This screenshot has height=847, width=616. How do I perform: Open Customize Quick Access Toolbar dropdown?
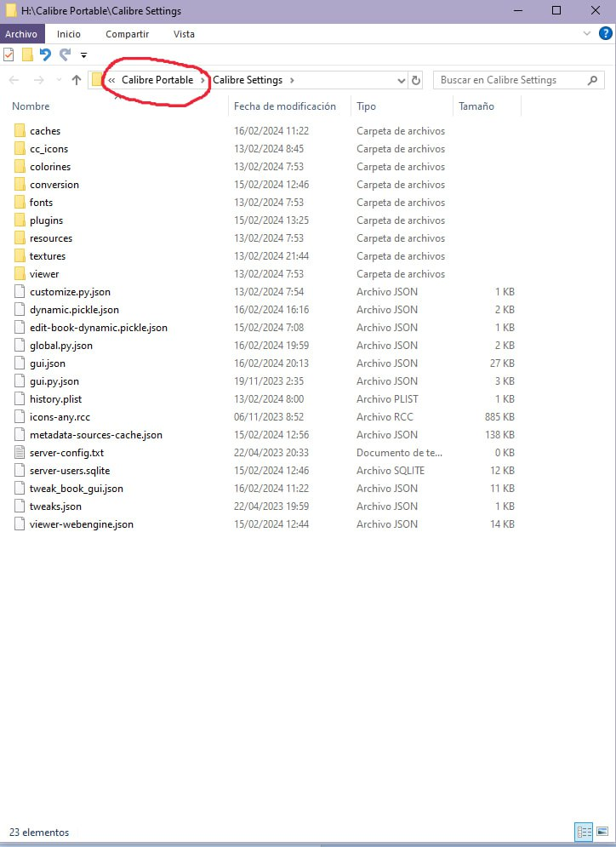pos(83,55)
